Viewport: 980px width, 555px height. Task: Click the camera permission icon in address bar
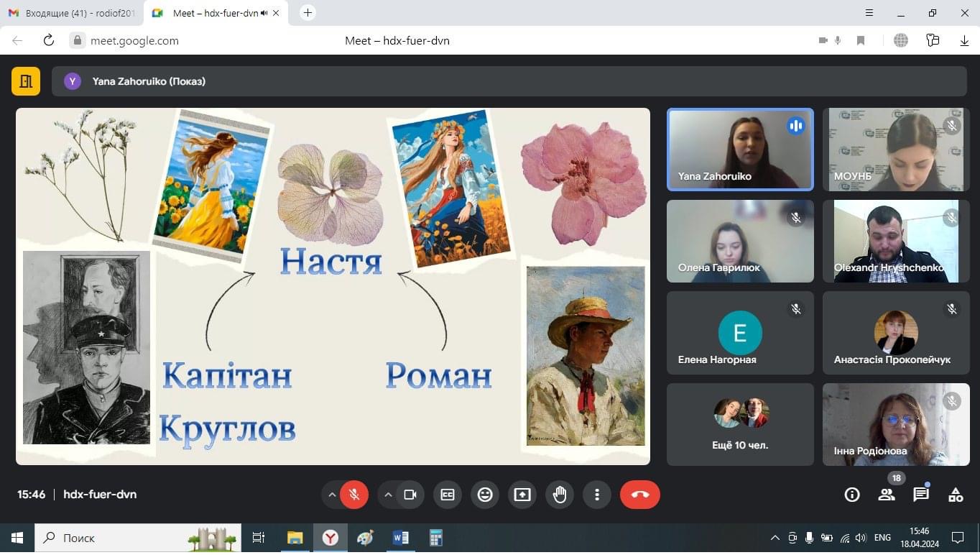(x=823, y=40)
